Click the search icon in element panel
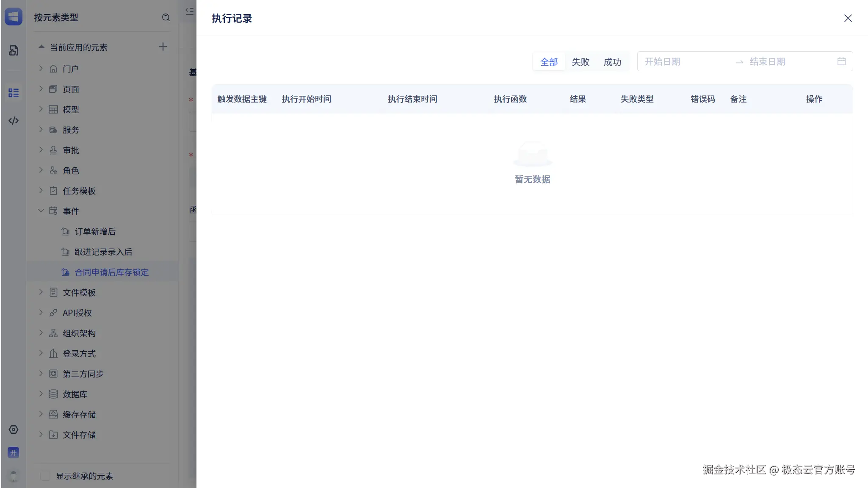This screenshot has width=868, height=488. (166, 17)
